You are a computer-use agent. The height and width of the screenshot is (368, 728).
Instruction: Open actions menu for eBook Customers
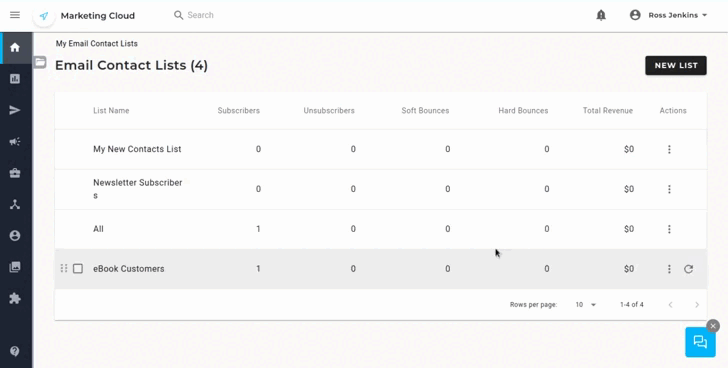point(669,269)
